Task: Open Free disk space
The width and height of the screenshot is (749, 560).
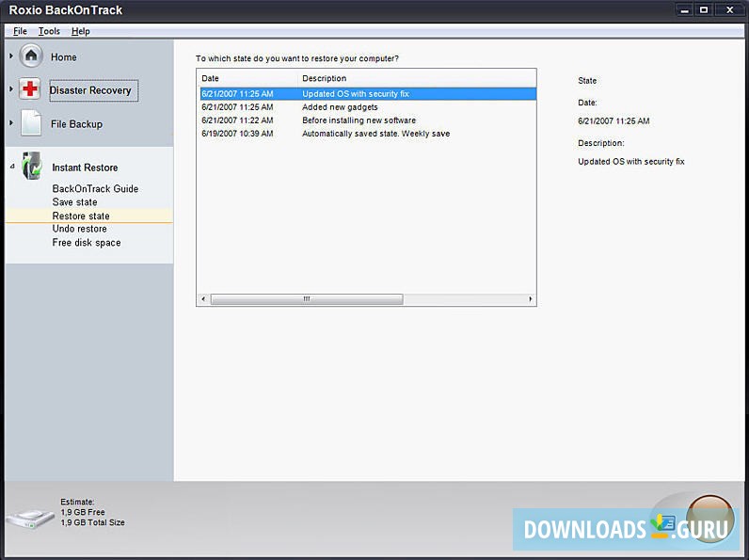Action: [x=87, y=243]
